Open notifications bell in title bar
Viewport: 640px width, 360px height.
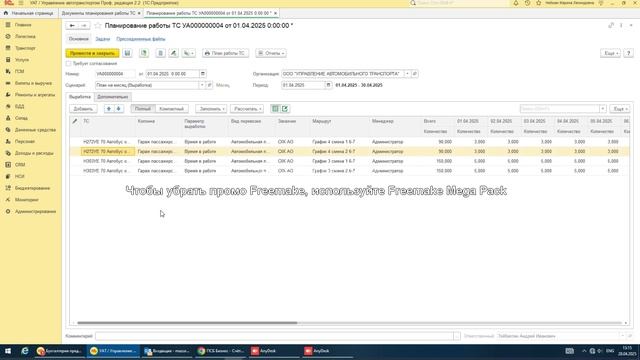coord(516,3)
